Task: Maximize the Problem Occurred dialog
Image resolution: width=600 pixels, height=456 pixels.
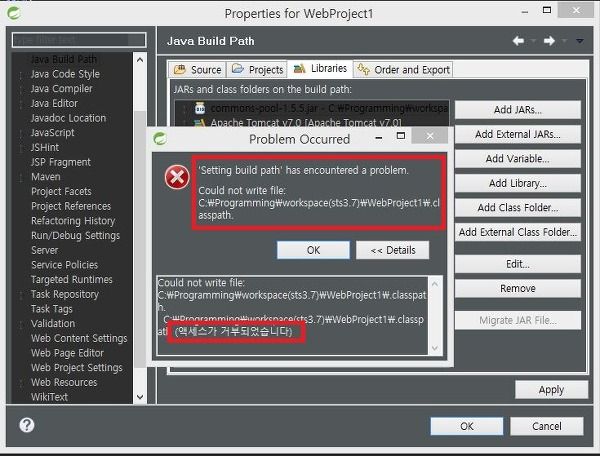Action: [x=401, y=136]
